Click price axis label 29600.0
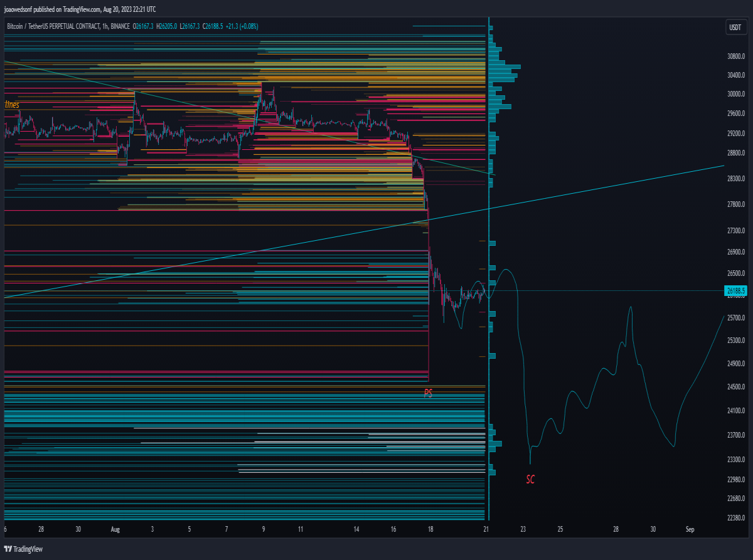 pyautogui.click(x=735, y=114)
